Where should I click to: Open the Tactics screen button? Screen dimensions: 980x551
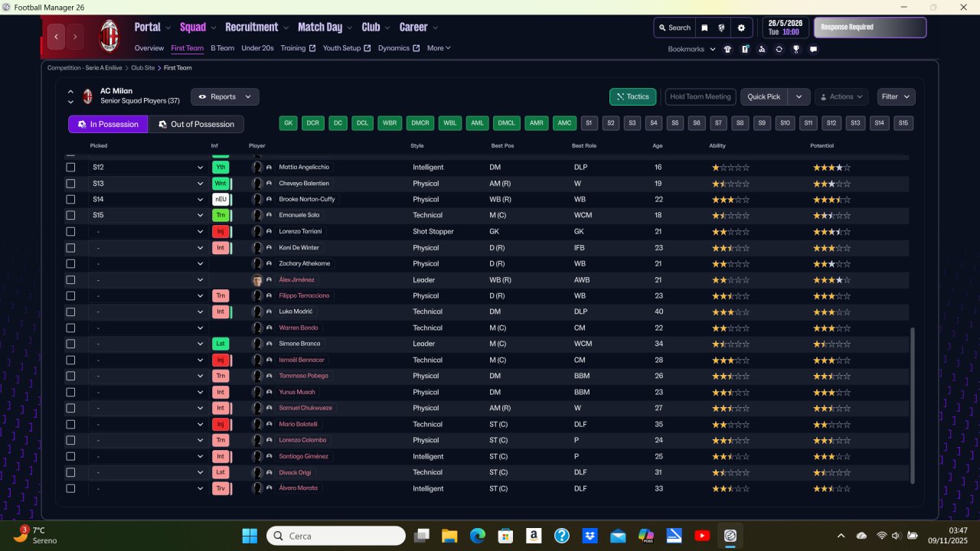(x=632, y=97)
